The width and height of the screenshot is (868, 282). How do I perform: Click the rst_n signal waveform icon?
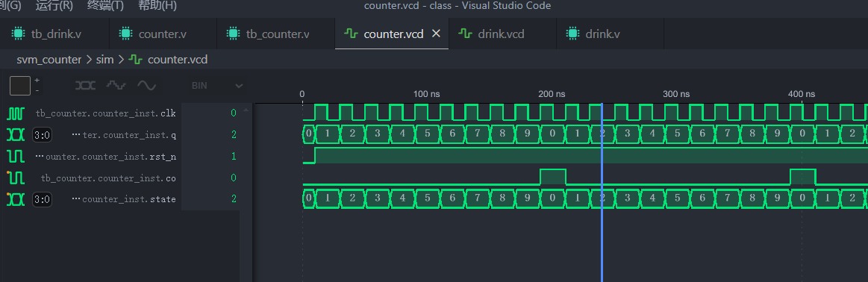16,157
